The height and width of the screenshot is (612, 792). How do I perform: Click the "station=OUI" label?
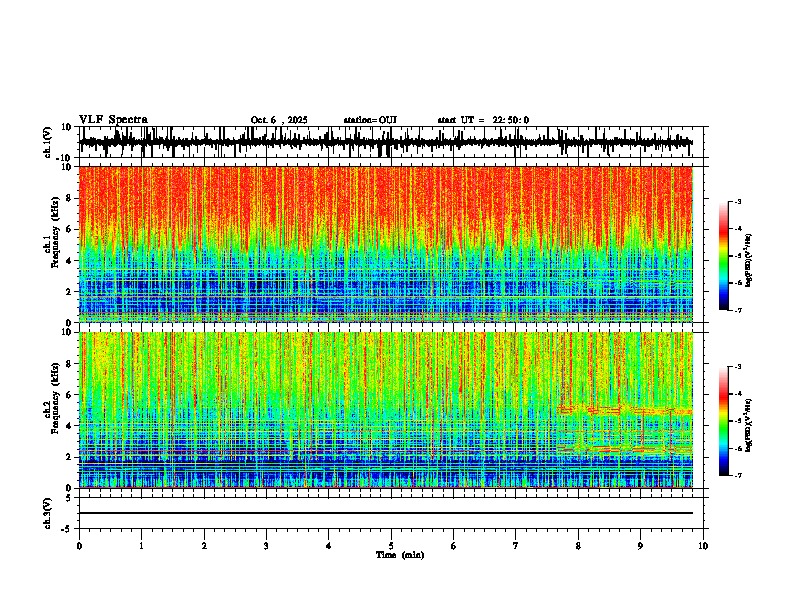coord(370,120)
